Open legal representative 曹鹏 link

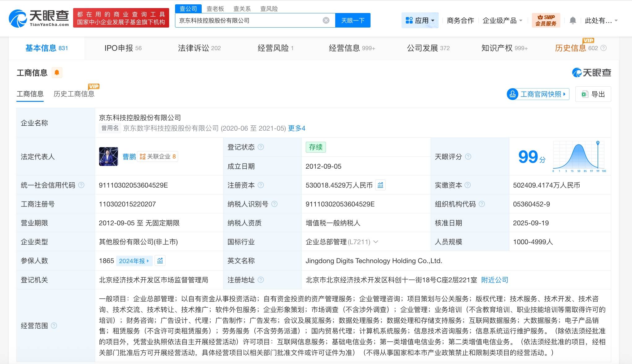(129, 157)
